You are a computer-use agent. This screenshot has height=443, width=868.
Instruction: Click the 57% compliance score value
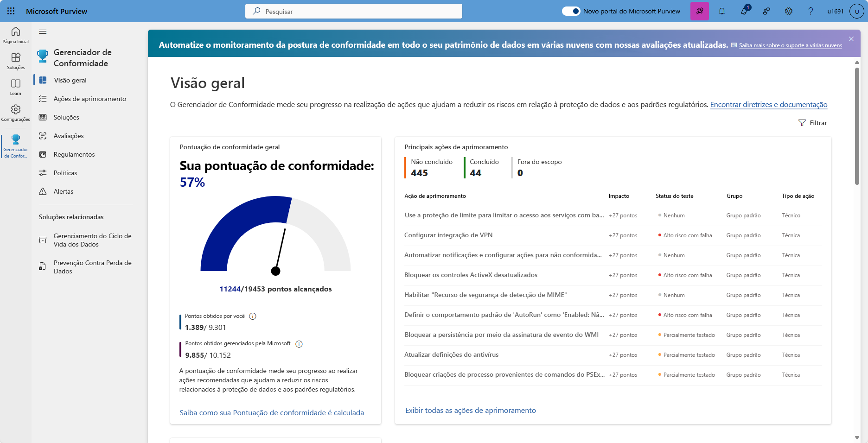192,183
